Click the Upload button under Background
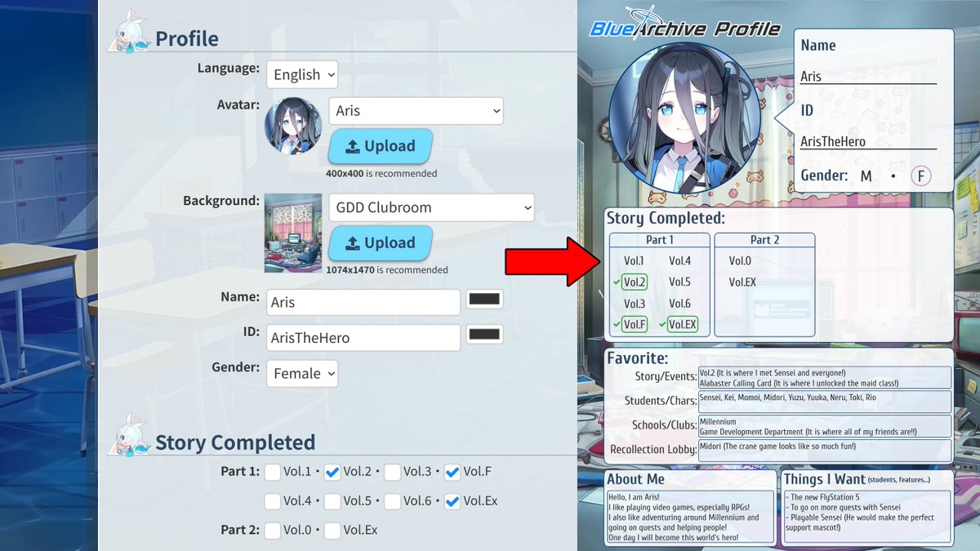The width and height of the screenshot is (980, 551). [x=381, y=242]
